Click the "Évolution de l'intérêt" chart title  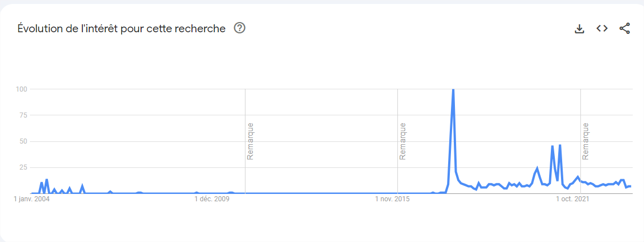click(x=121, y=29)
